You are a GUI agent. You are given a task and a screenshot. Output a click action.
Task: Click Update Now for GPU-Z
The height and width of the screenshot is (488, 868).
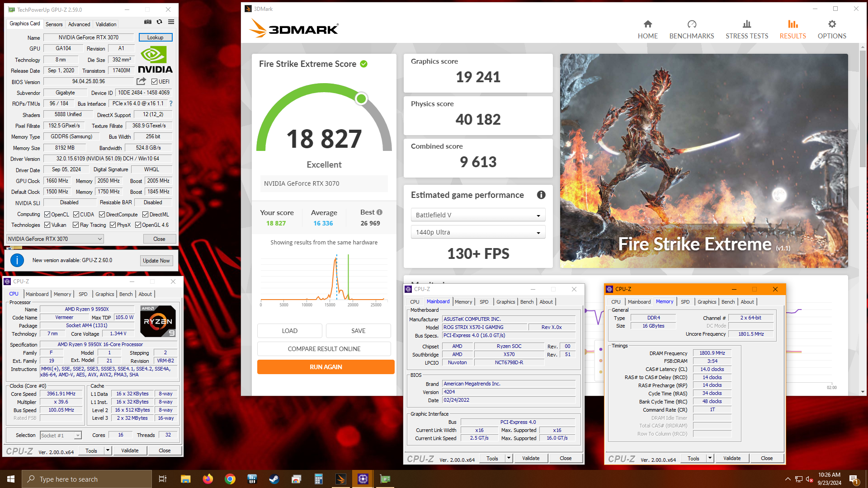(x=156, y=261)
